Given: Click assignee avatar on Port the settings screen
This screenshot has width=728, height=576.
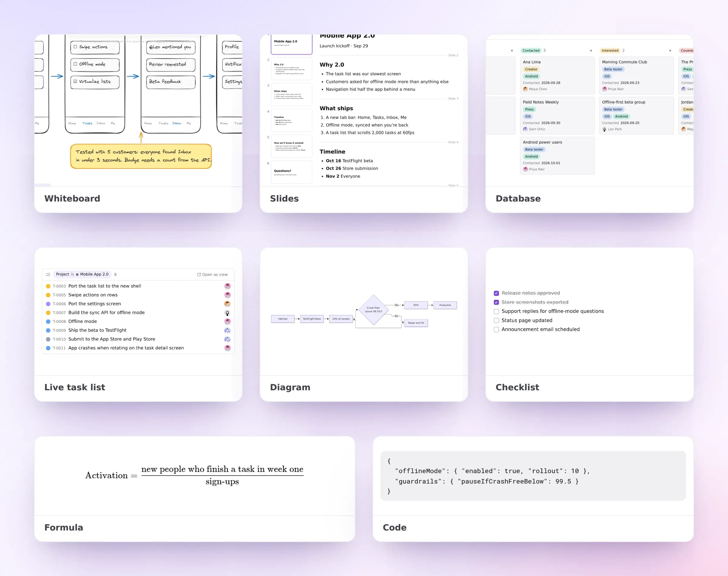Looking at the screenshot, I should pos(227,304).
